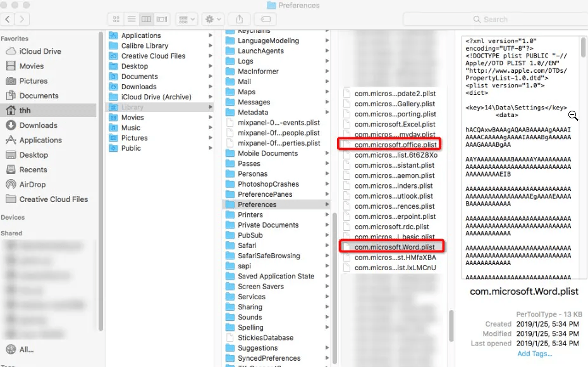The image size is (588, 367).
Task: Go forward with the right arrow button
Action: click(x=22, y=19)
